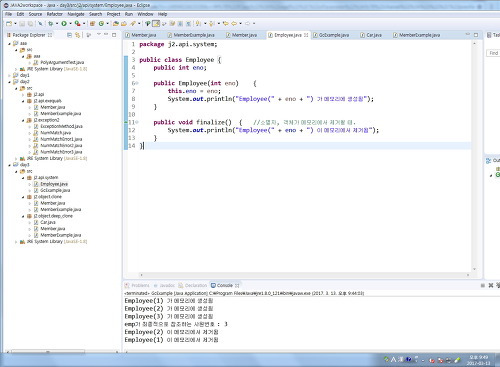The height and width of the screenshot is (367, 500).
Task: Switch to the Car.java editor tab
Action: (371, 35)
